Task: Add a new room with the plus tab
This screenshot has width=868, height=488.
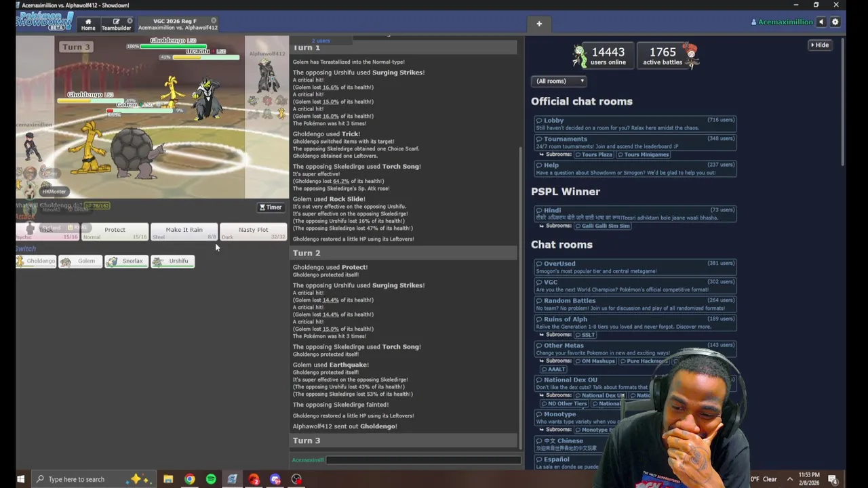Action: click(x=539, y=24)
